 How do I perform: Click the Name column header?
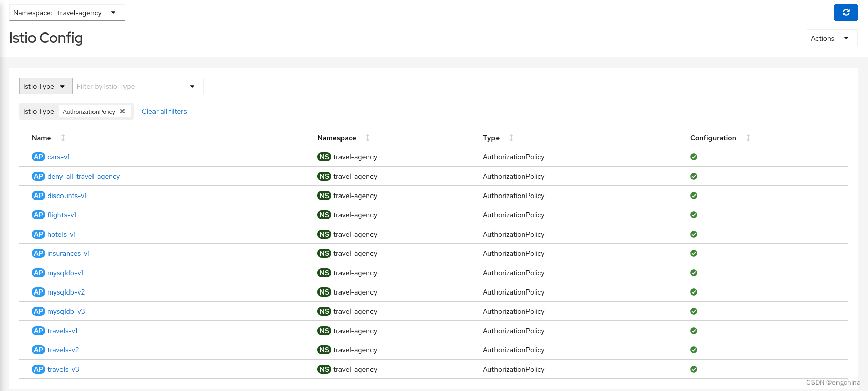pyautogui.click(x=41, y=138)
